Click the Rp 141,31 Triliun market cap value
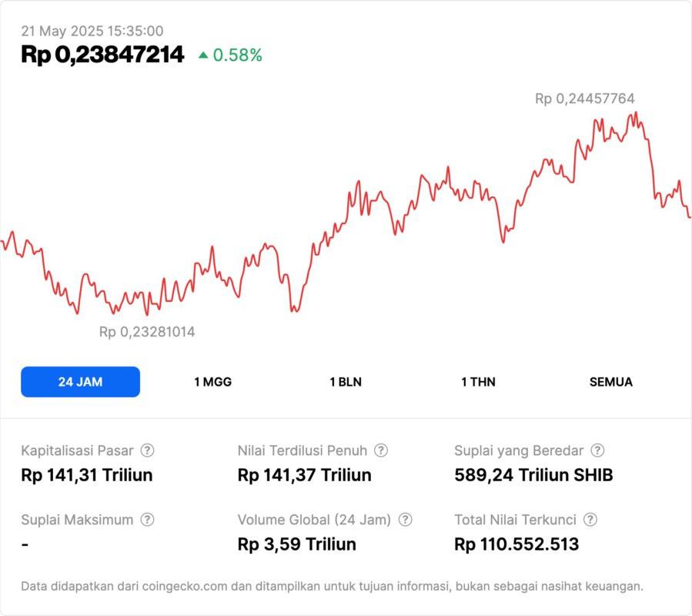 click(x=87, y=475)
